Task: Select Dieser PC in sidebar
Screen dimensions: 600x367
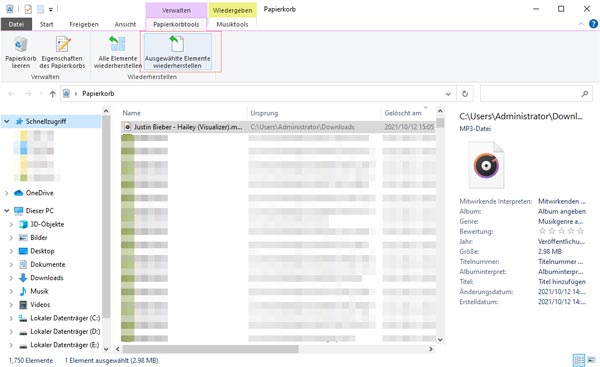Action: pyautogui.click(x=39, y=210)
